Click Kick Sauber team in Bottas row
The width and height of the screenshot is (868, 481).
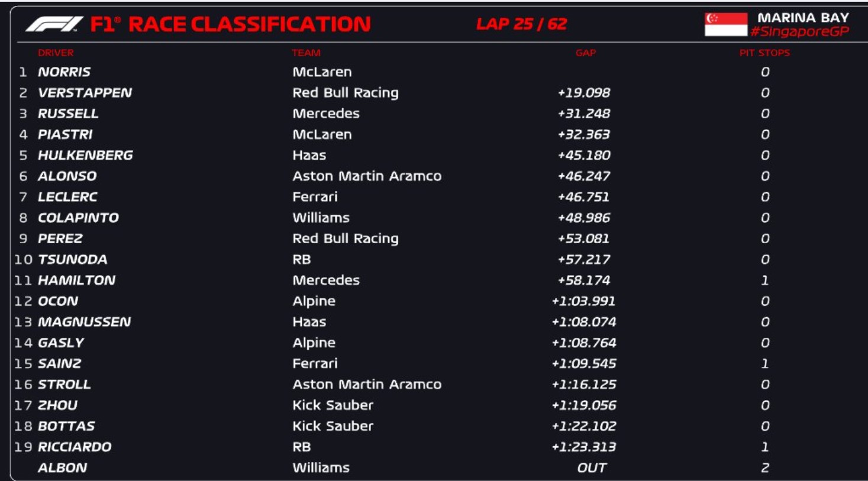[x=333, y=426]
